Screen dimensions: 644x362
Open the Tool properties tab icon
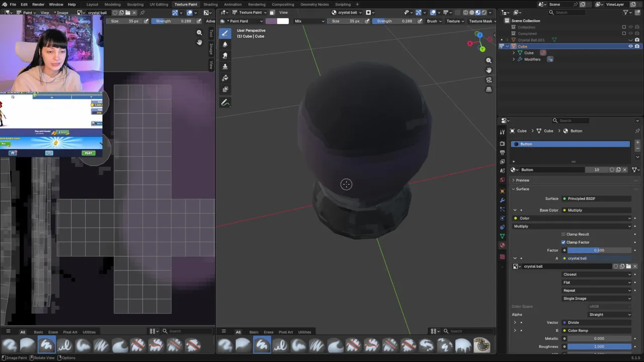pyautogui.click(x=502, y=132)
